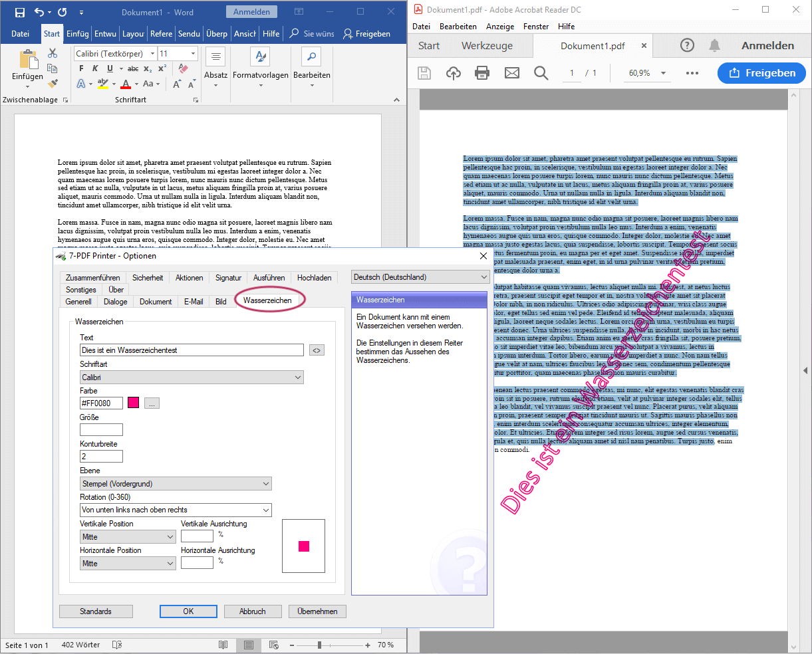Open Acrobat help with the question mark icon
The height and width of the screenshot is (654, 812).
(x=688, y=45)
